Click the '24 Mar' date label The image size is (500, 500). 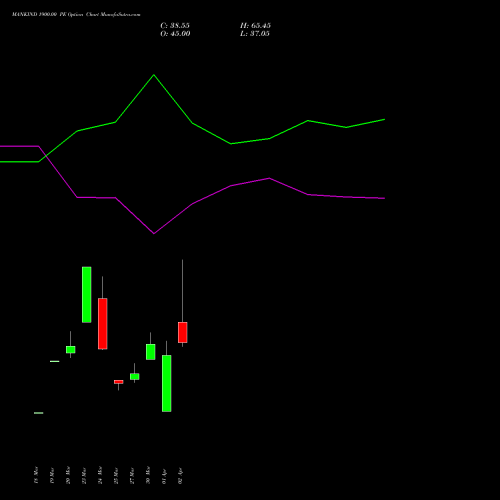point(100,475)
